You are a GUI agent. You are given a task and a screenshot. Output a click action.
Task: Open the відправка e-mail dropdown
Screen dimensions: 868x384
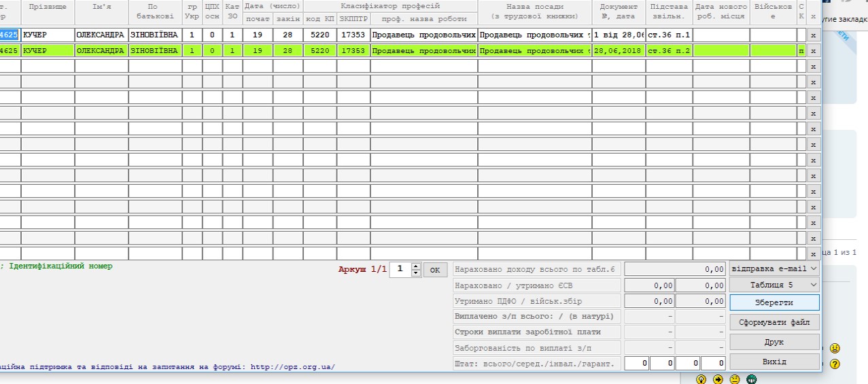[x=774, y=268]
